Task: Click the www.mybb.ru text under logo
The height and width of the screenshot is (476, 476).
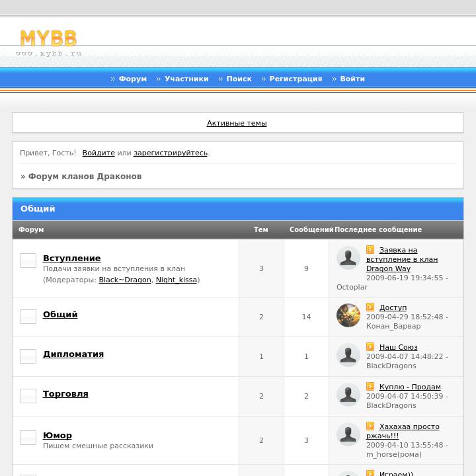Action: coord(48,54)
